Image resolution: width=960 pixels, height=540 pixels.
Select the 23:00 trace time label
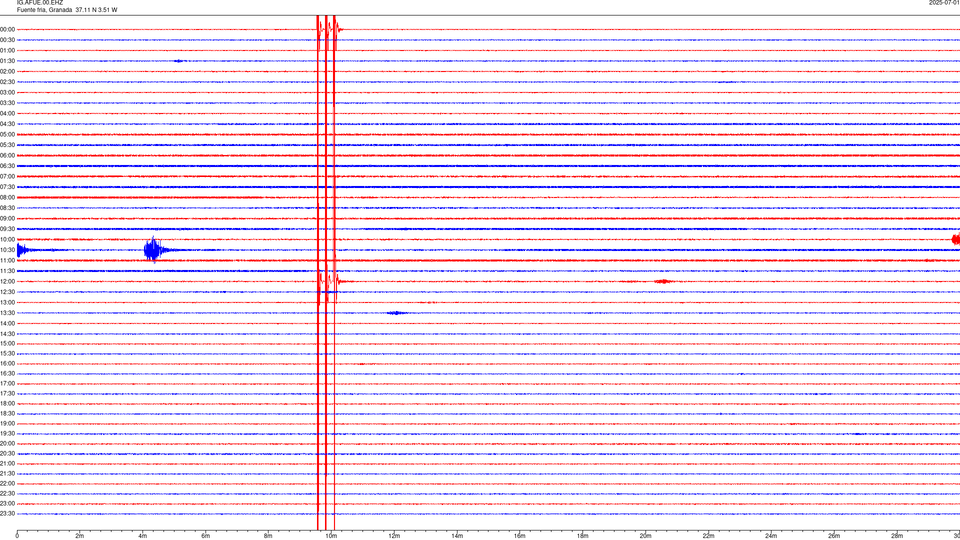[x=7, y=504]
